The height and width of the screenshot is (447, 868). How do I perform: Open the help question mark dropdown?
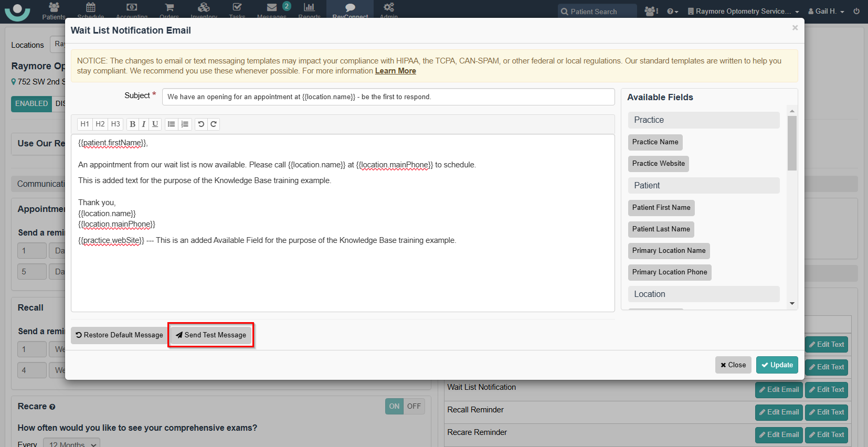pyautogui.click(x=672, y=11)
